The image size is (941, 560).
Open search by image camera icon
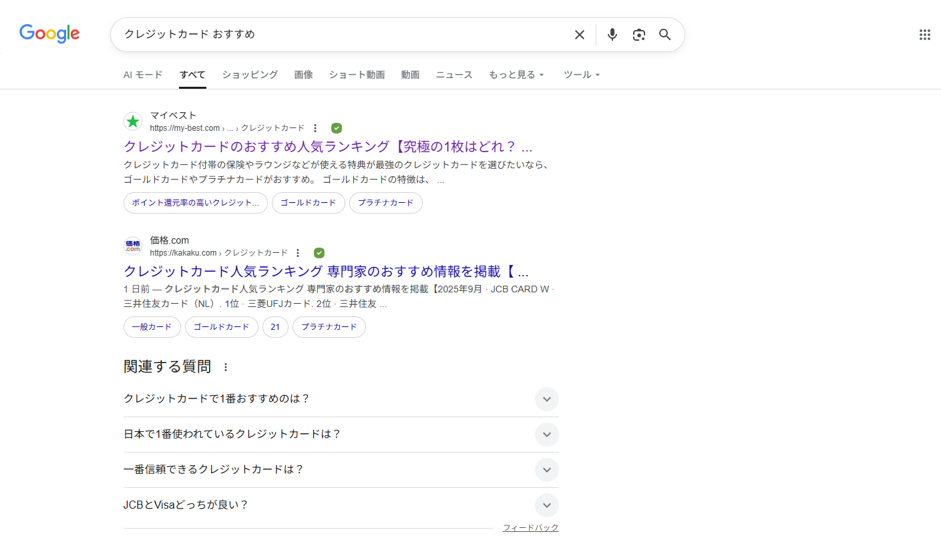tap(639, 35)
